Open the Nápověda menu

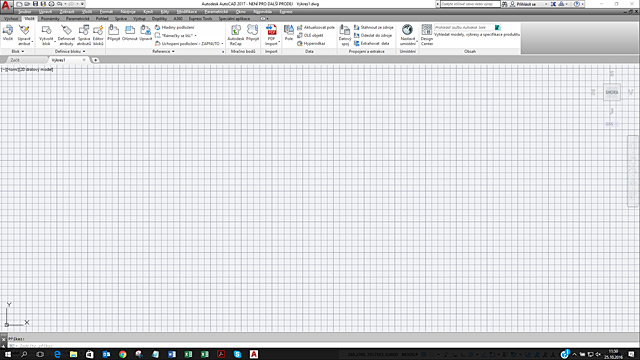[x=262, y=12]
